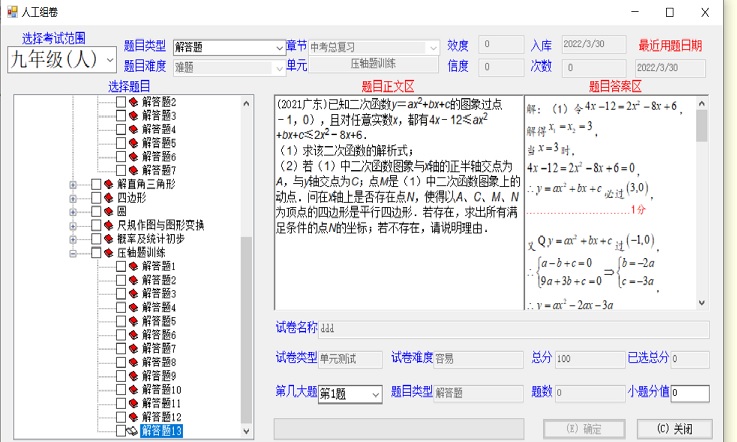Click the book icon beside 解答题11
This screenshot has width=737, height=442.
point(133,403)
